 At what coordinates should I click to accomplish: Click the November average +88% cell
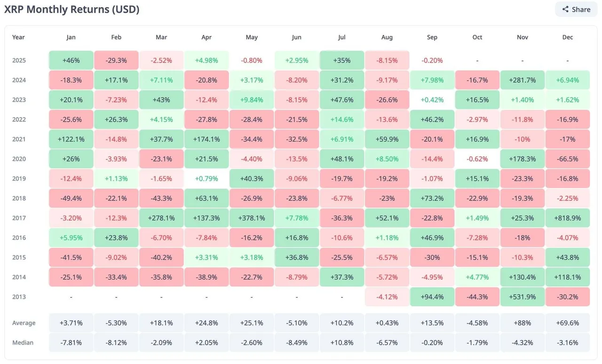click(523, 323)
